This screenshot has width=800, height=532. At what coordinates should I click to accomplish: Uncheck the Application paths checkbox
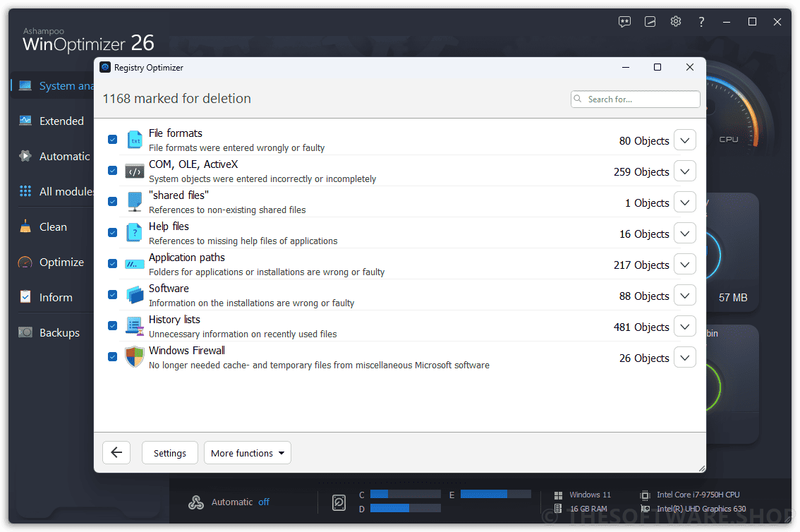(x=113, y=264)
